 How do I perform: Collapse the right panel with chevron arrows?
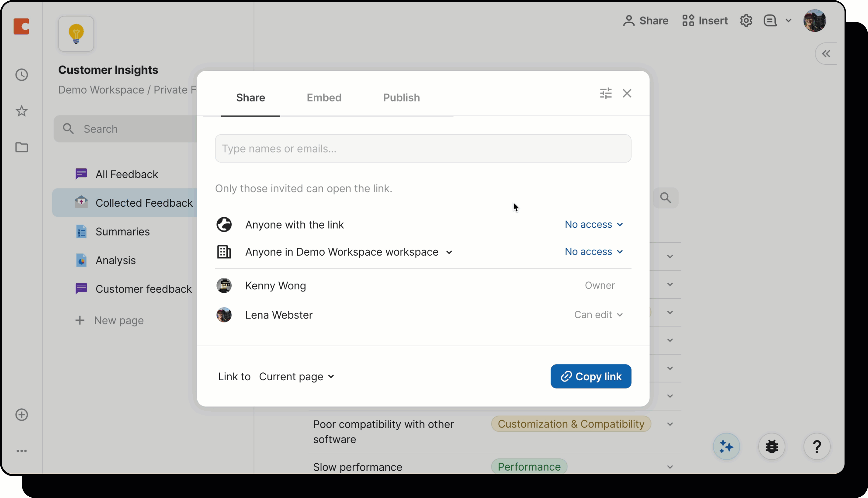[826, 54]
